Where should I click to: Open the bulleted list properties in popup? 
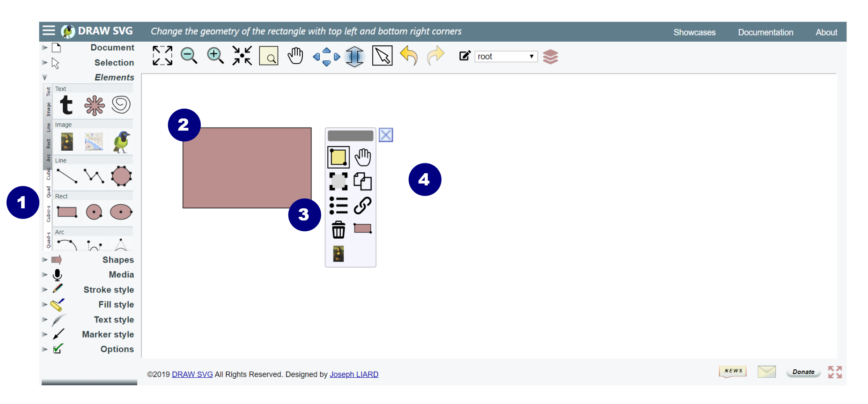(338, 206)
